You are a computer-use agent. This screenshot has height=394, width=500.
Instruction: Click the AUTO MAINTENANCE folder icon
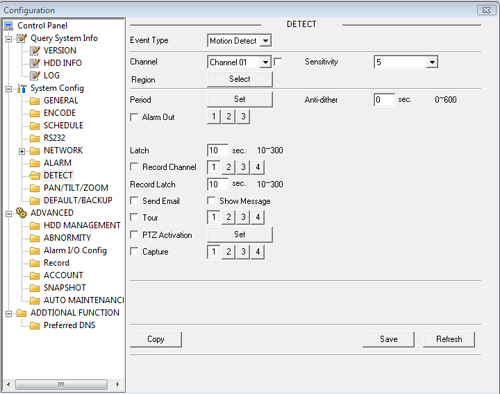(x=35, y=301)
